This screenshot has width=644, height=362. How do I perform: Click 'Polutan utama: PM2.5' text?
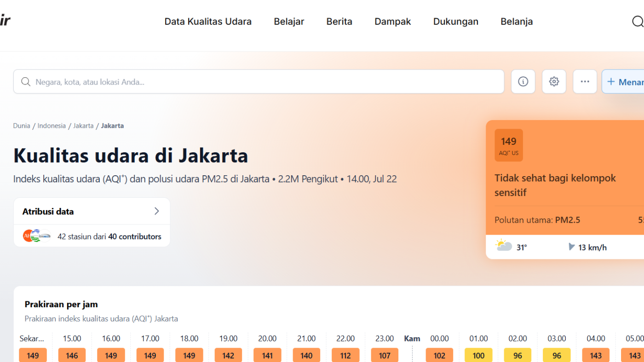(x=537, y=220)
